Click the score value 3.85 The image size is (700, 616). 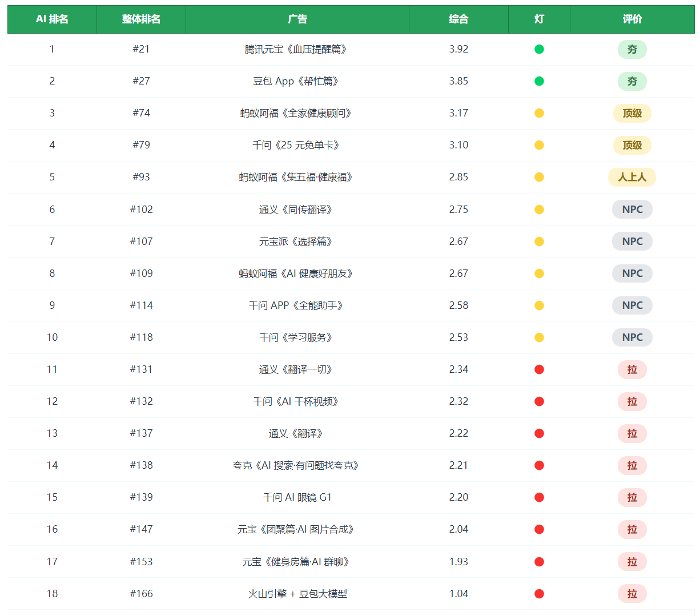tap(458, 81)
